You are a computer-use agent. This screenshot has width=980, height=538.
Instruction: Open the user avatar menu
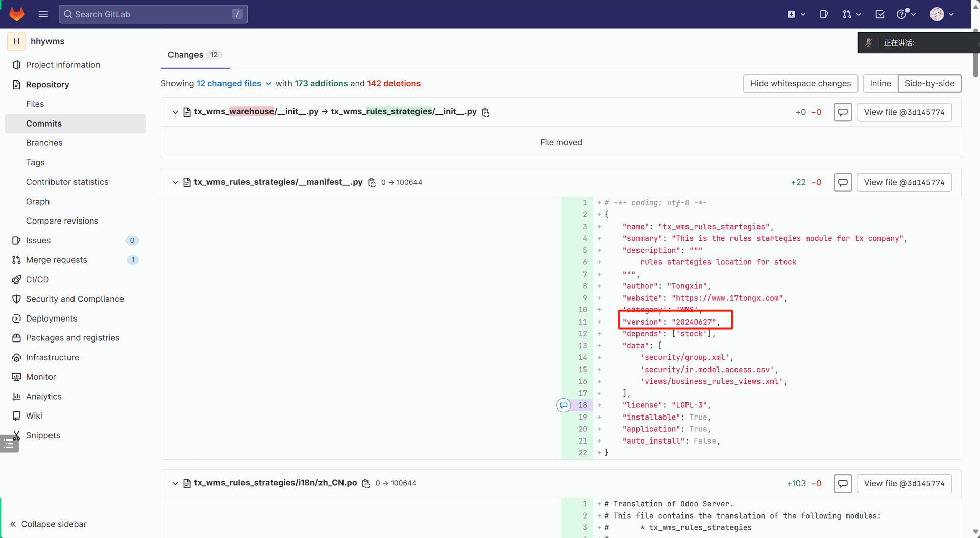pos(942,14)
